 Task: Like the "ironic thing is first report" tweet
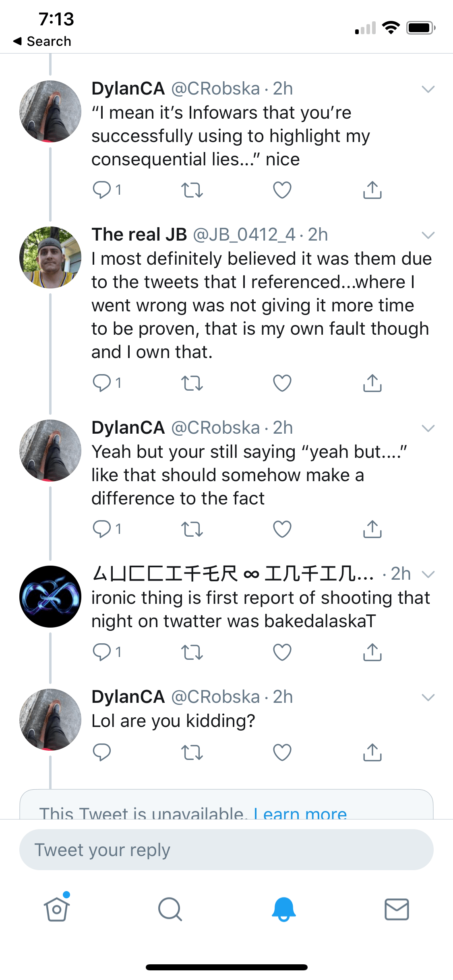point(282,652)
